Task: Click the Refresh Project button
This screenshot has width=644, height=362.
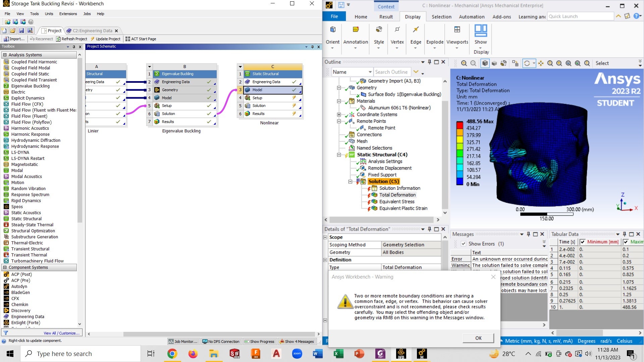Action: pos(71,39)
